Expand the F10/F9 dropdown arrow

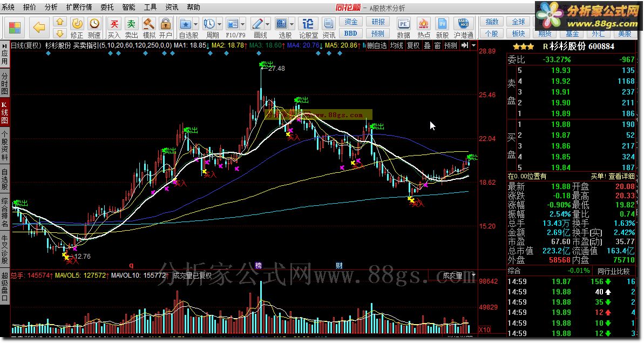click(x=243, y=24)
